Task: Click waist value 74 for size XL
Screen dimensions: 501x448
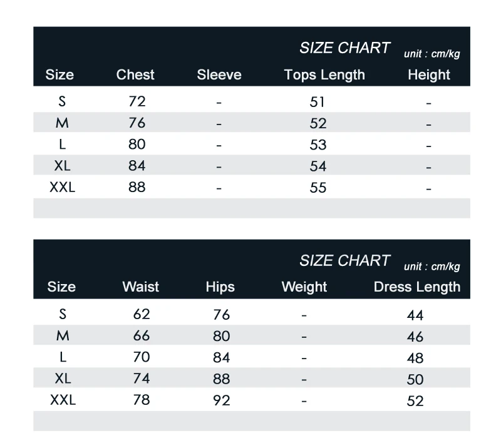Action: coord(142,379)
